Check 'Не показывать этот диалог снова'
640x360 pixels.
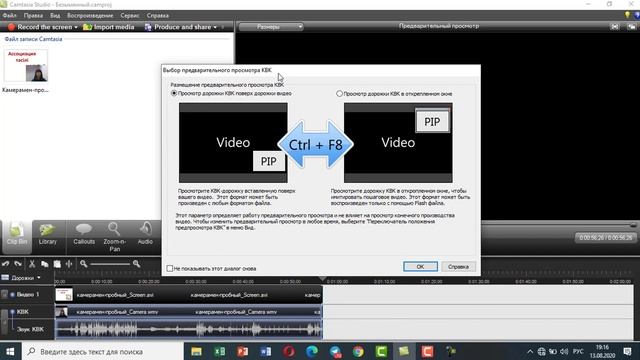pos(170,268)
